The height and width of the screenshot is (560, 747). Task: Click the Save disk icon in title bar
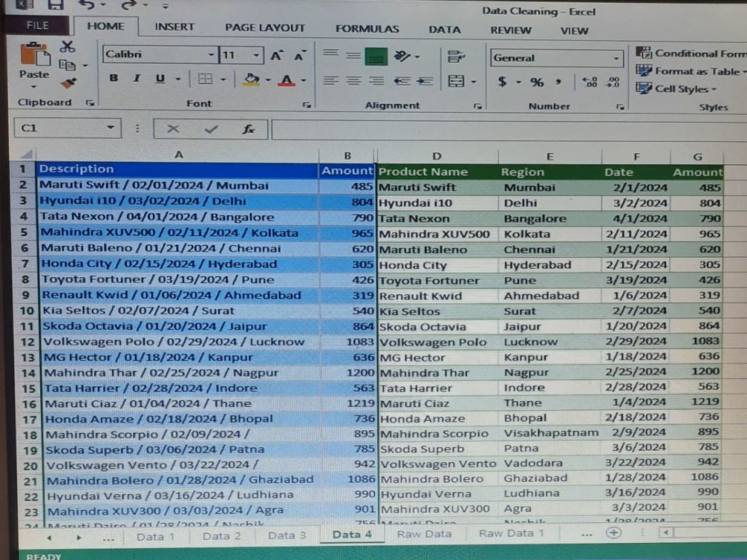pos(55,4)
